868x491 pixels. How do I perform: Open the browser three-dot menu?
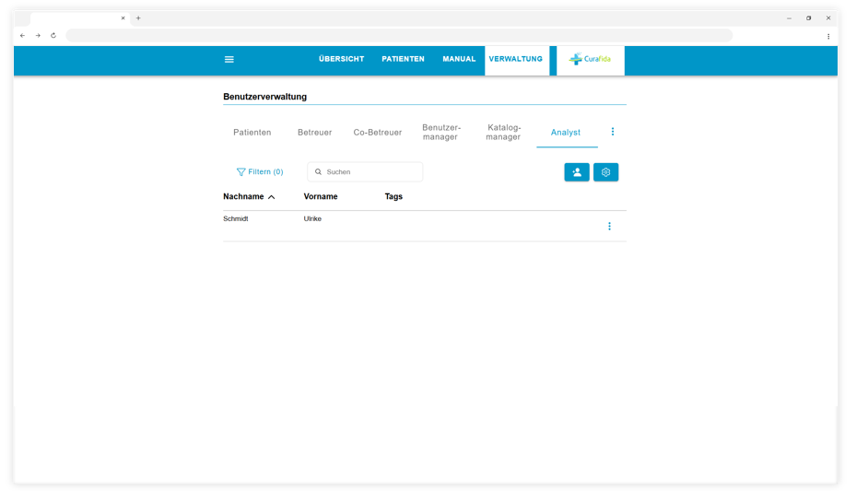point(828,36)
